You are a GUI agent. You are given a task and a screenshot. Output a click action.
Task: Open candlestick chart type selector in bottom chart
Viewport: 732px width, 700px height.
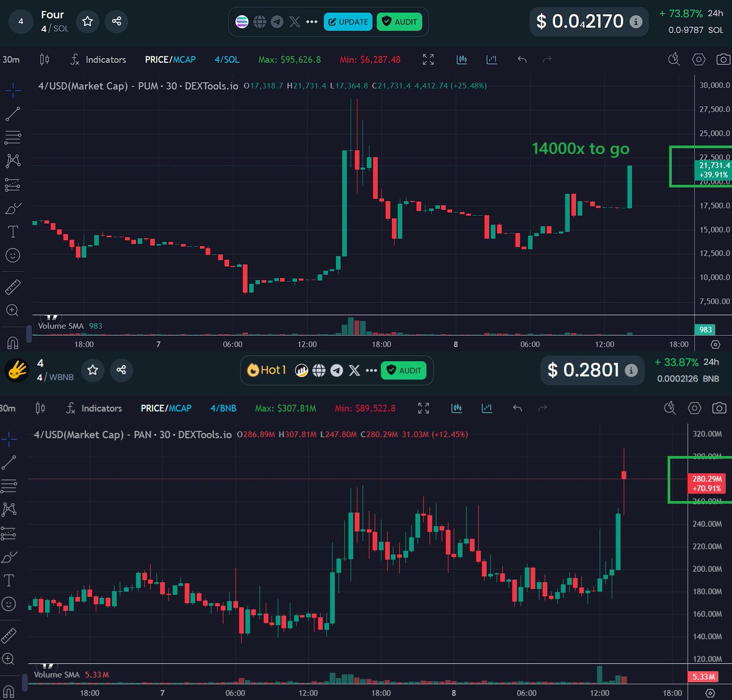[40, 408]
